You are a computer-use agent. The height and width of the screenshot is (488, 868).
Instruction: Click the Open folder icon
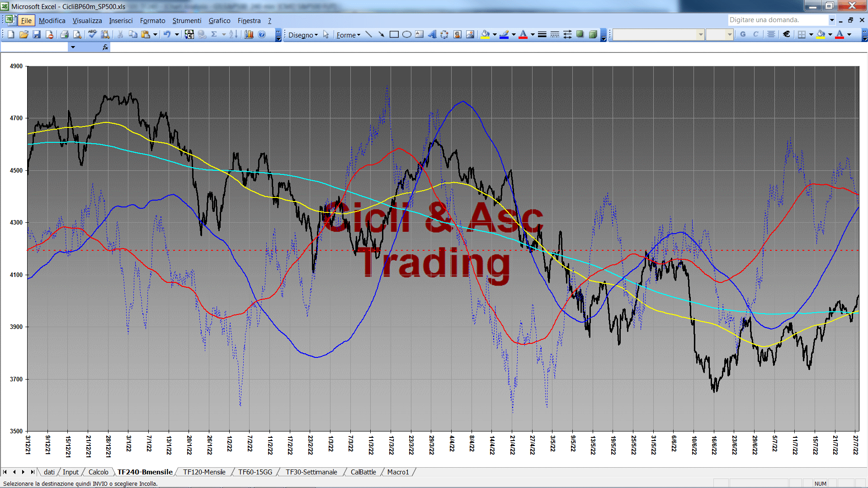[x=24, y=35]
